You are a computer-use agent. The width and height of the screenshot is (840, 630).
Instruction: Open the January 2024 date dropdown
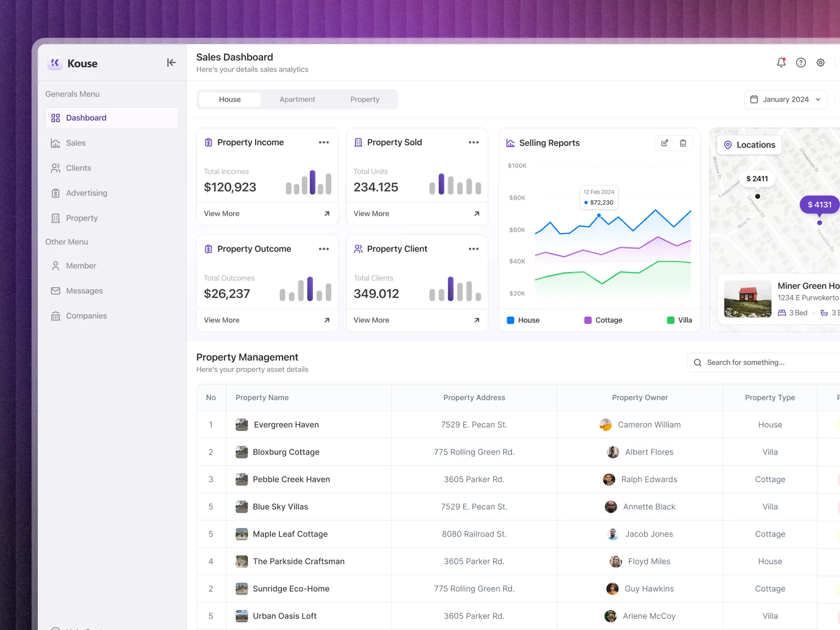coord(785,99)
